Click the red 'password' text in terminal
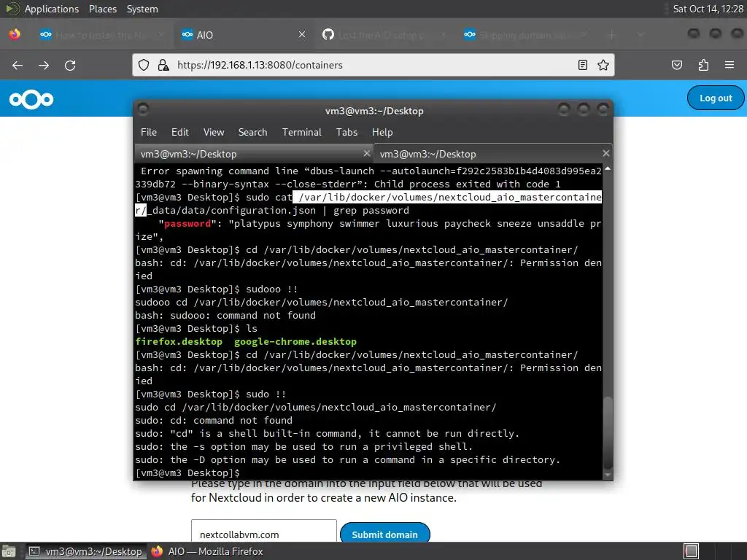 point(187,224)
